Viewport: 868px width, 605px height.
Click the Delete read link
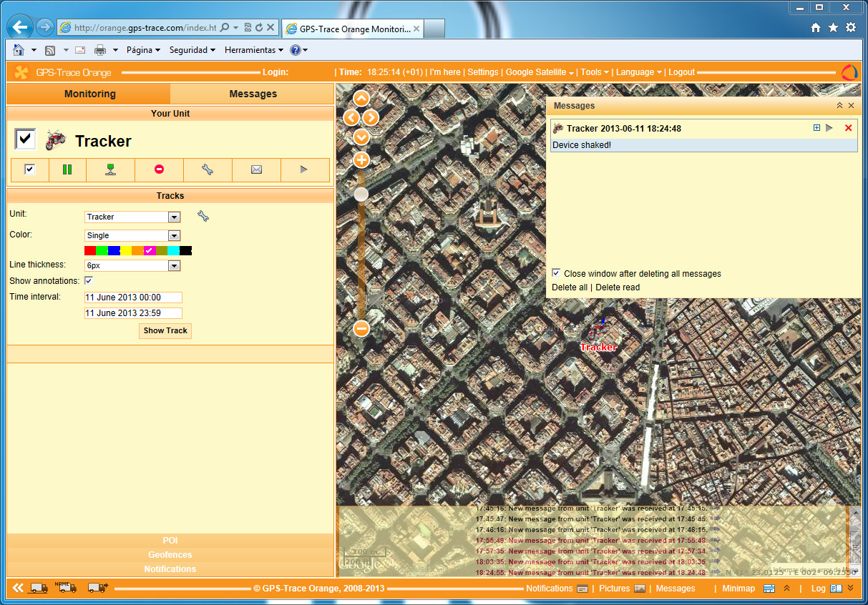[x=618, y=287]
